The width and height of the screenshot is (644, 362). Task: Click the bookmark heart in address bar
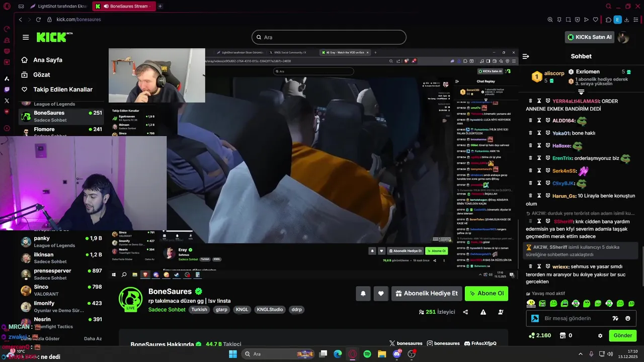tap(596, 20)
